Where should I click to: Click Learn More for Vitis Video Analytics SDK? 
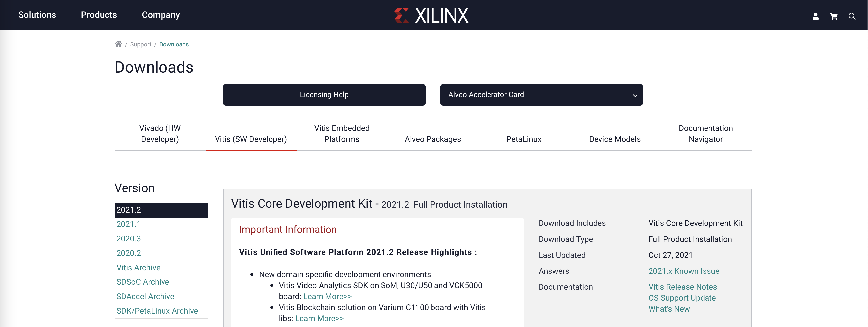point(327,296)
